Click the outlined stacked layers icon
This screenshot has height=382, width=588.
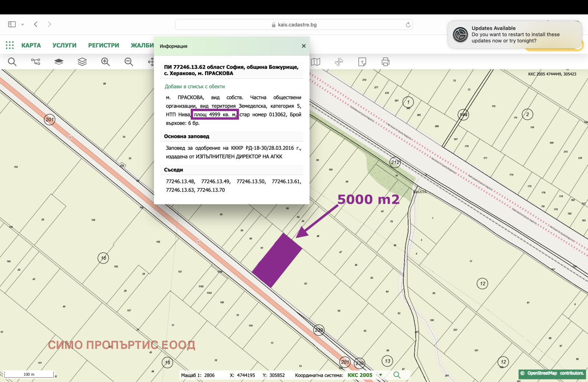pos(82,62)
